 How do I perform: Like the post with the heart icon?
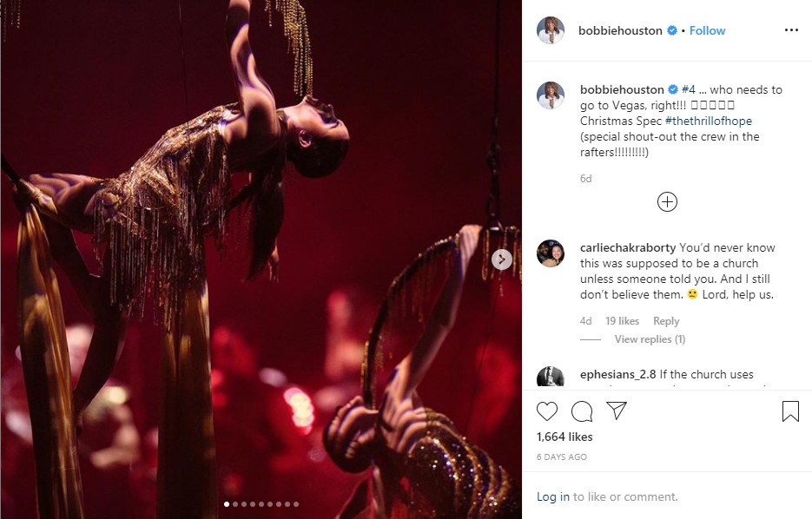[x=547, y=411]
